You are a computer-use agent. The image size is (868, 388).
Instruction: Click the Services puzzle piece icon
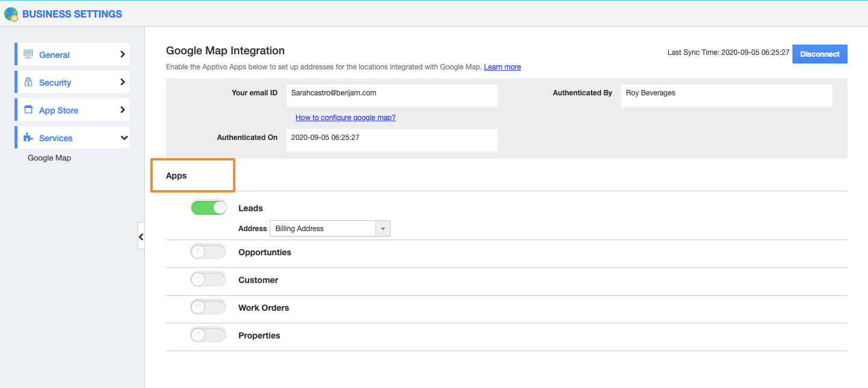tap(28, 138)
